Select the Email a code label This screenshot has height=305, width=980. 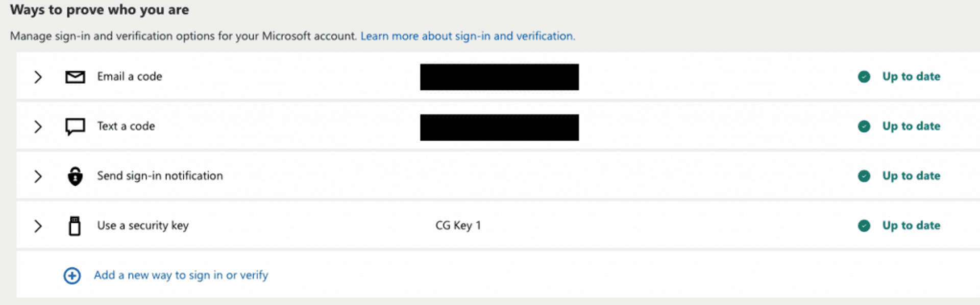coord(130,77)
